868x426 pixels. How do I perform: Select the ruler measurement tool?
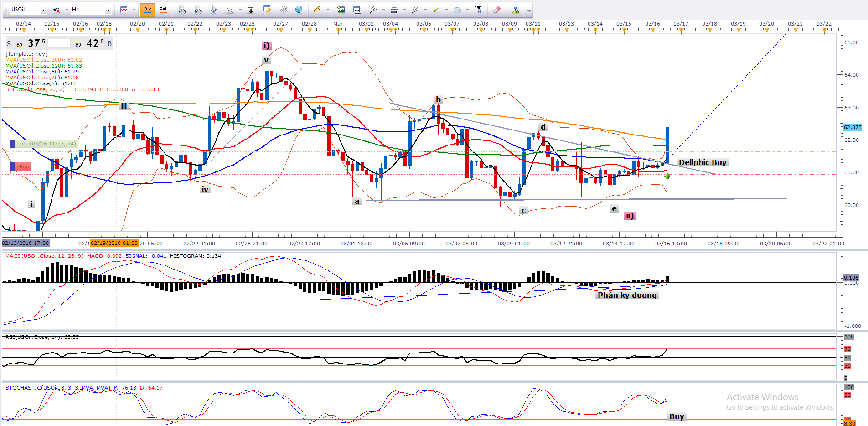coord(317,10)
